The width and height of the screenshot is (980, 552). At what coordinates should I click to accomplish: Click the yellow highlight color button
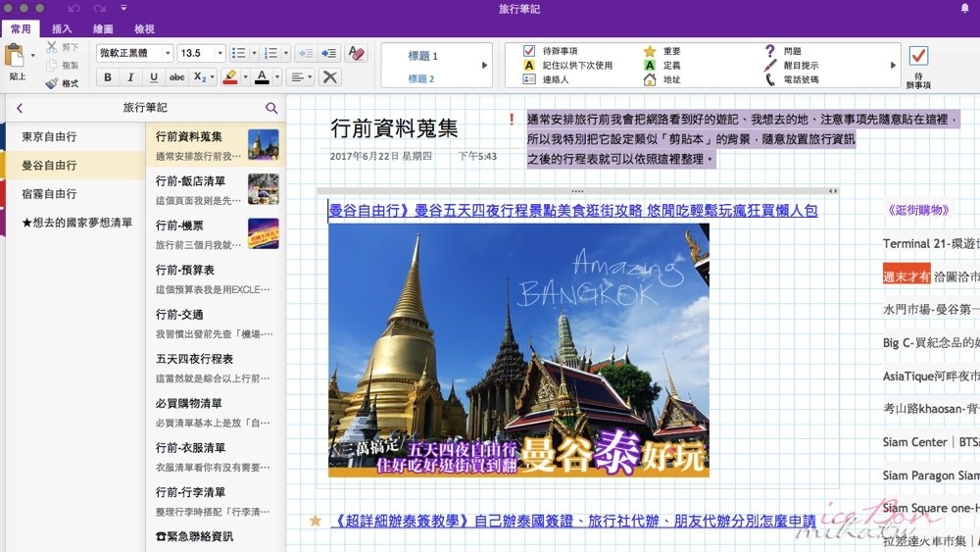coord(230,76)
